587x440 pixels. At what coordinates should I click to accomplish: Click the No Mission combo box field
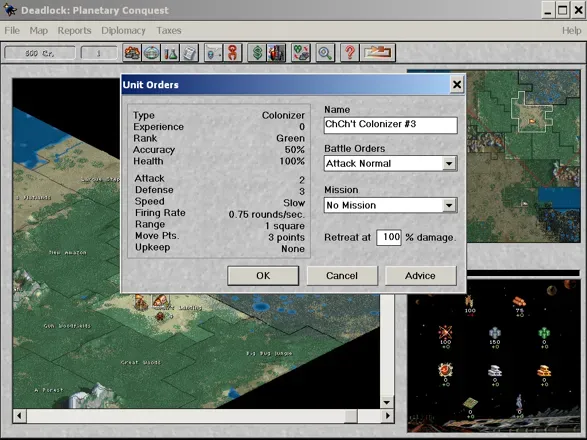click(x=390, y=205)
